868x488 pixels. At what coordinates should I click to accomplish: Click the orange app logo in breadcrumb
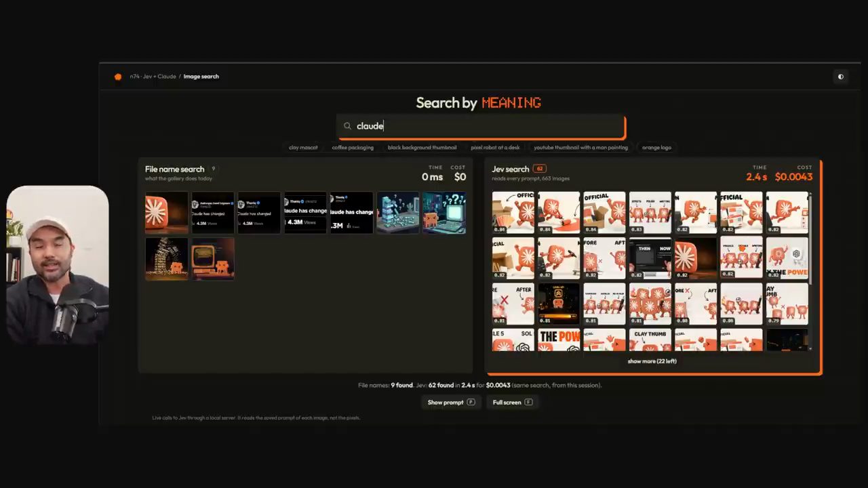click(x=118, y=77)
